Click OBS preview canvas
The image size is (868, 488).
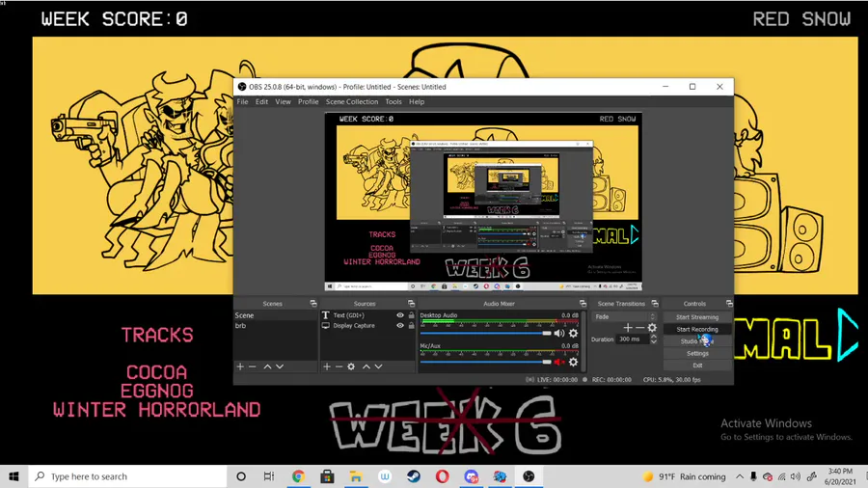pyautogui.click(x=483, y=202)
